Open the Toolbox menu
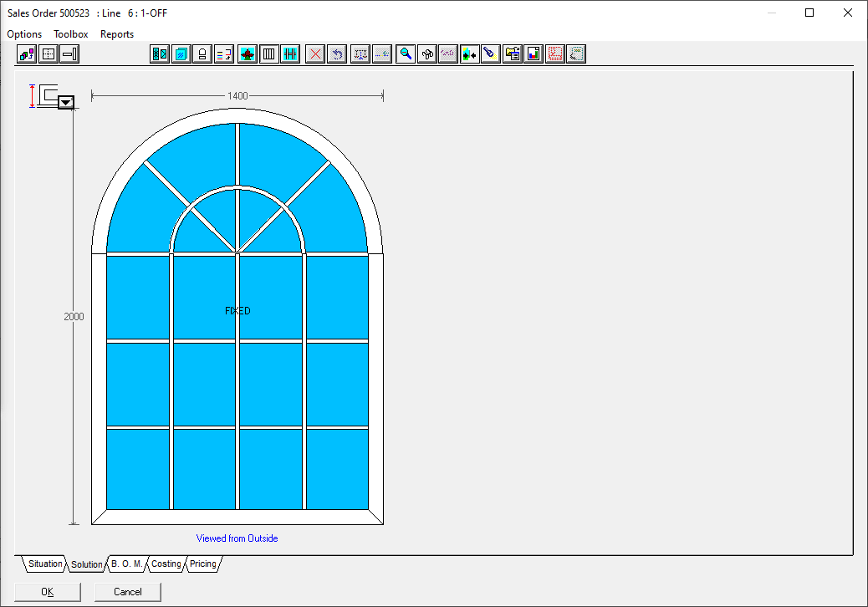Screen dimensions: 868x607 (x=71, y=34)
